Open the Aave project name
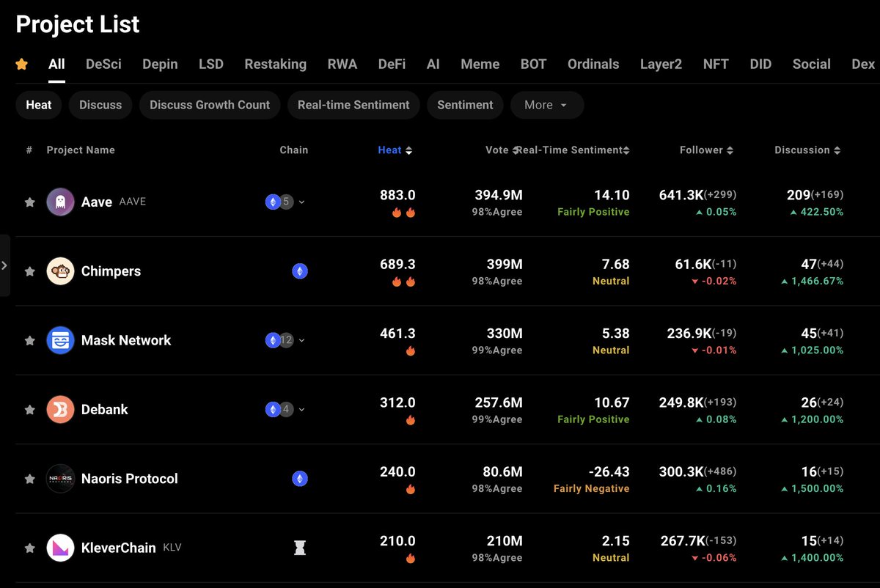This screenshot has width=880, height=588. coord(97,202)
